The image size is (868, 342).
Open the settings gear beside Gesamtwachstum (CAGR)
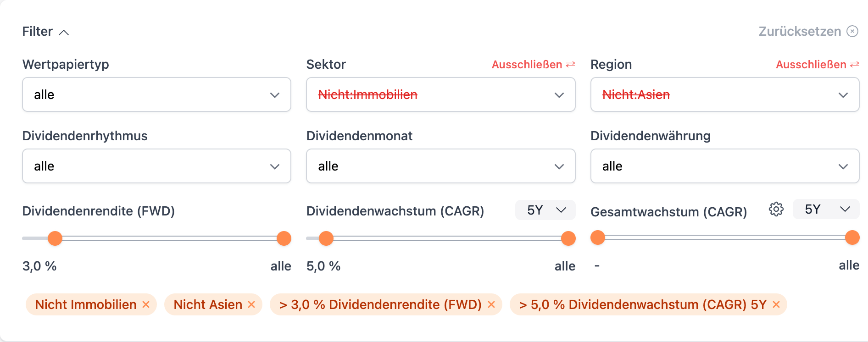pos(776,209)
